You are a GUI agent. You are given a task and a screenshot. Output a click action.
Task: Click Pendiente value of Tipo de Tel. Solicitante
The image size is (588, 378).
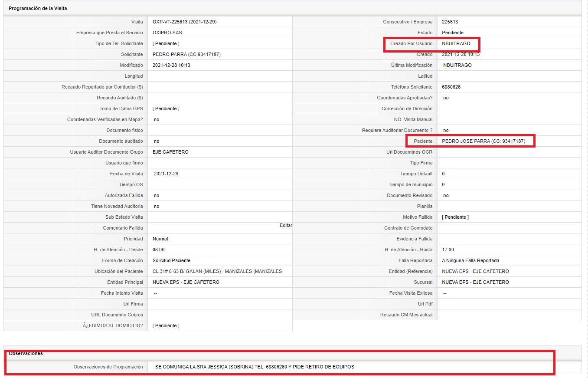[x=166, y=43]
